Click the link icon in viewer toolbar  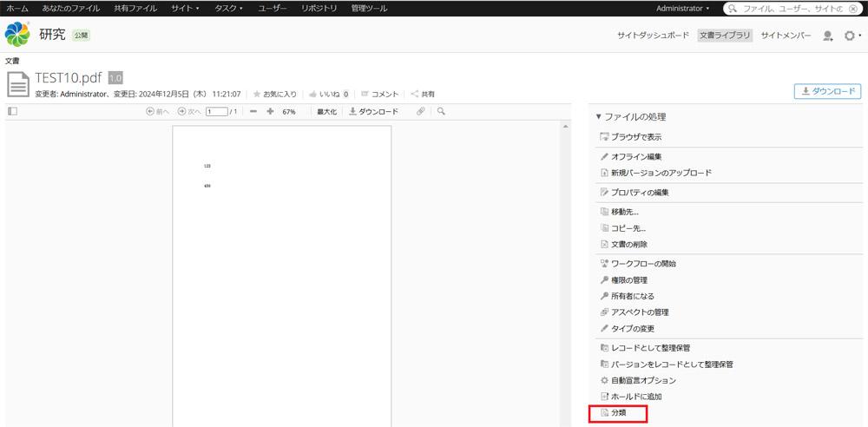click(x=421, y=111)
